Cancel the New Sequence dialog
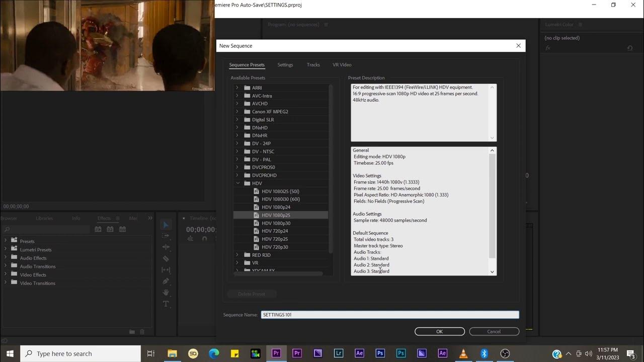The height and width of the screenshot is (362, 644). pyautogui.click(x=494, y=331)
